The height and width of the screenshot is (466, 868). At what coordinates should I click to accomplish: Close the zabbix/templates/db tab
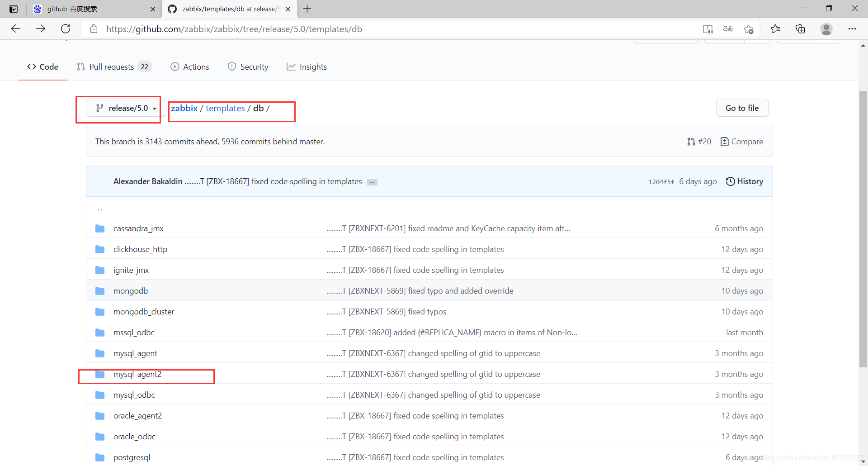(288, 9)
